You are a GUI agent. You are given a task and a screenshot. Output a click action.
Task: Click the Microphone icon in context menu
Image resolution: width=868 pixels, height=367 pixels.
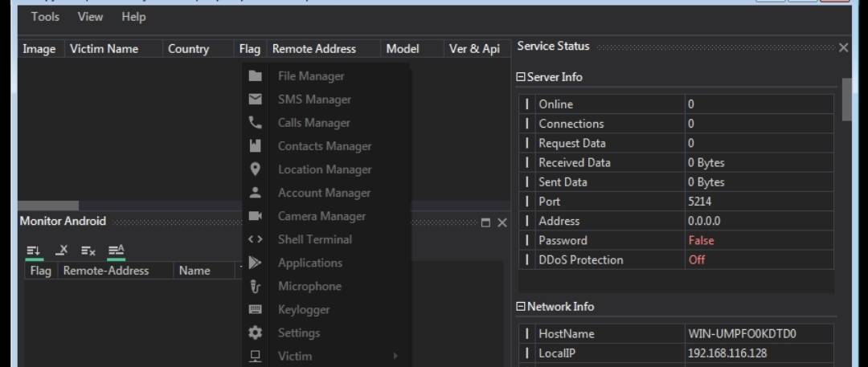[x=256, y=286]
